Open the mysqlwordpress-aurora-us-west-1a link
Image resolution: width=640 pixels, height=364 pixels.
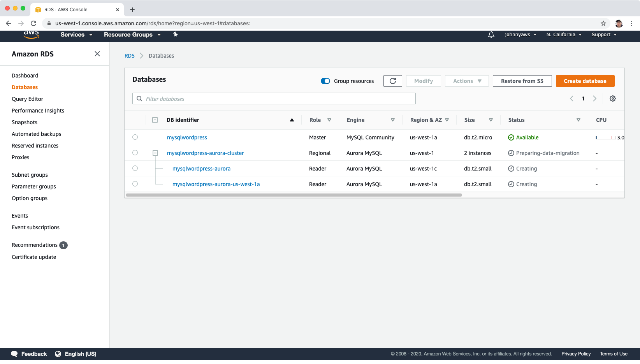point(216,184)
